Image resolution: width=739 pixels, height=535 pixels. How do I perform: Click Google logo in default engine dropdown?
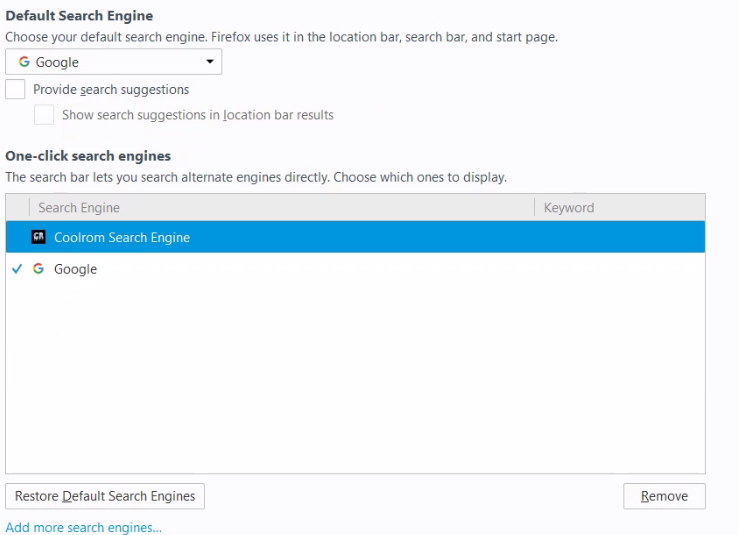[24, 61]
